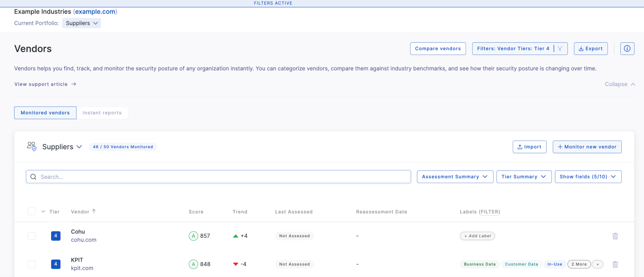This screenshot has height=277, width=644.
Task: Click into the vendor Search field
Action: 218,177
